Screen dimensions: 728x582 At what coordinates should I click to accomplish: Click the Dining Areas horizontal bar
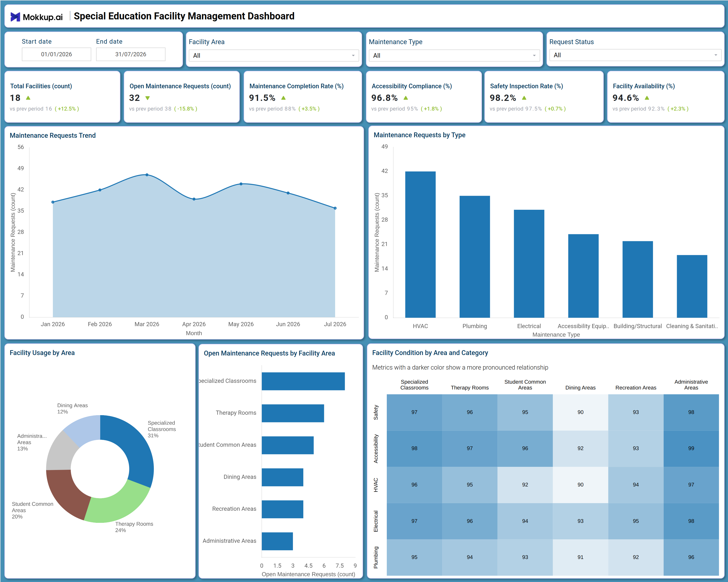pos(282,477)
